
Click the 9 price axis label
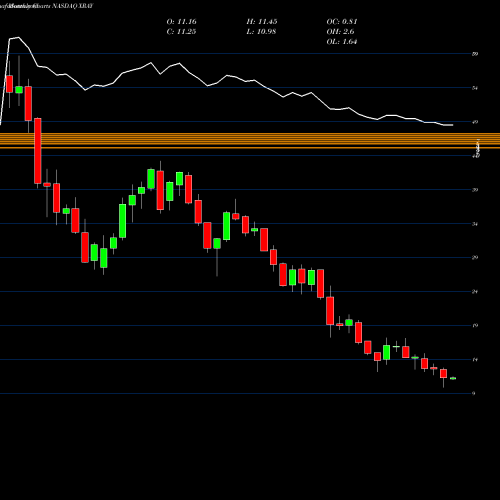pyautogui.click(x=474, y=393)
